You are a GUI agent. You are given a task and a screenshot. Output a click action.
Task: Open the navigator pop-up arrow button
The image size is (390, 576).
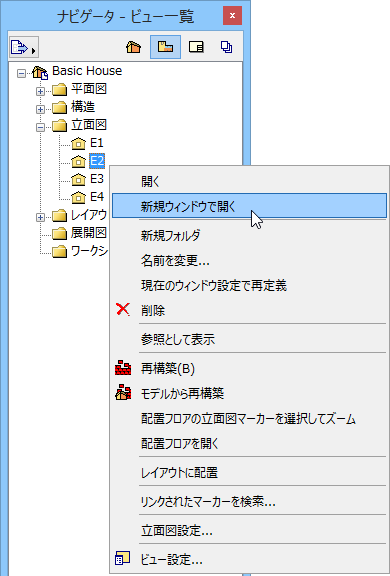point(24,47)
